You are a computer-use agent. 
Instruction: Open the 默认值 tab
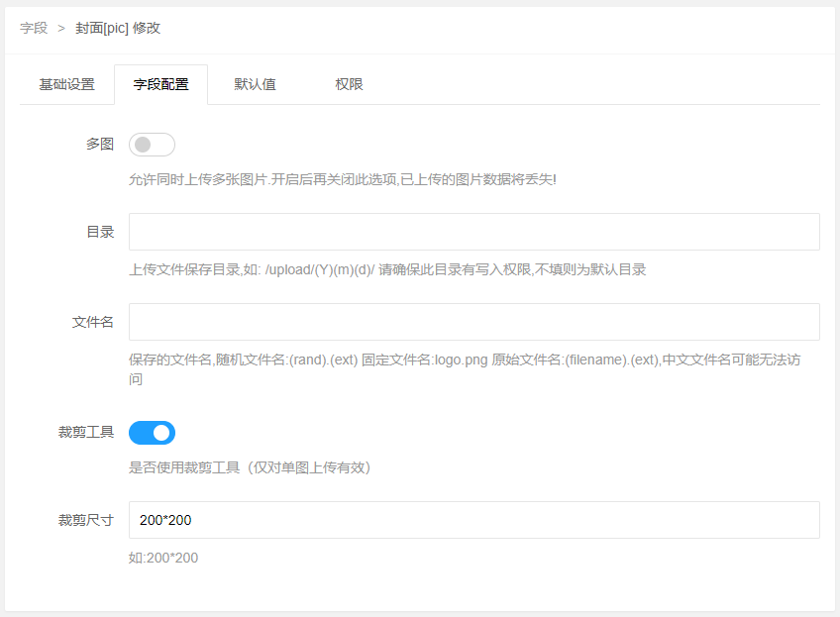[x=255, y=84]
